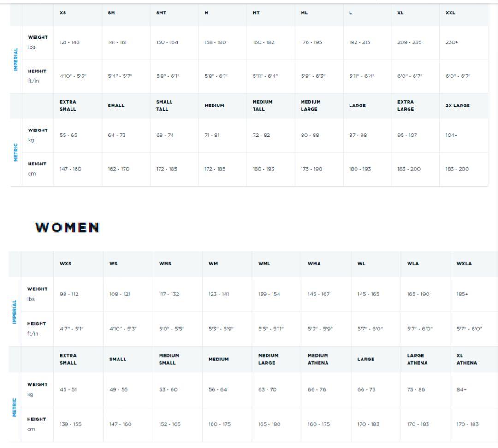Click the 98 - 112 lbs weight cell
This screenshot has width=498, height=448.
[69, 294]
